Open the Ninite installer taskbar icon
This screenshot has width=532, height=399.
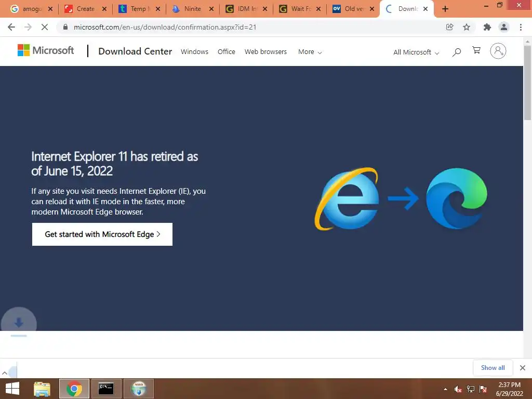(x=139, y=389)
